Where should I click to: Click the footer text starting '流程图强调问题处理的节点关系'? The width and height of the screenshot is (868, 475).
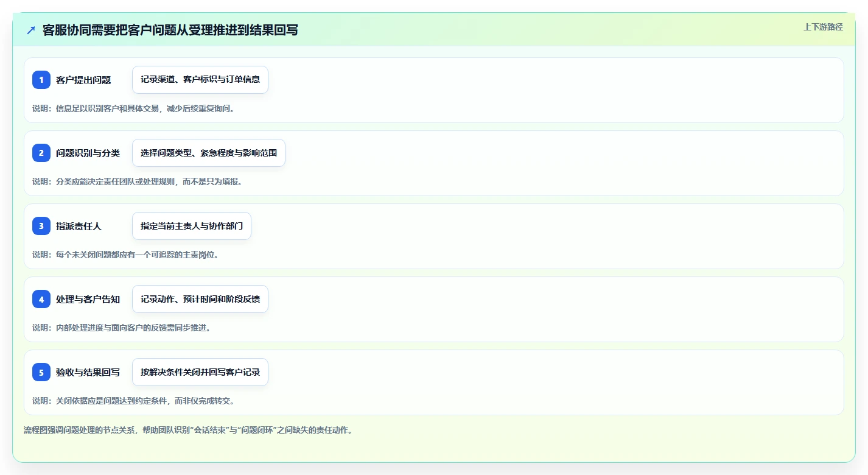(x=188, y=430)
